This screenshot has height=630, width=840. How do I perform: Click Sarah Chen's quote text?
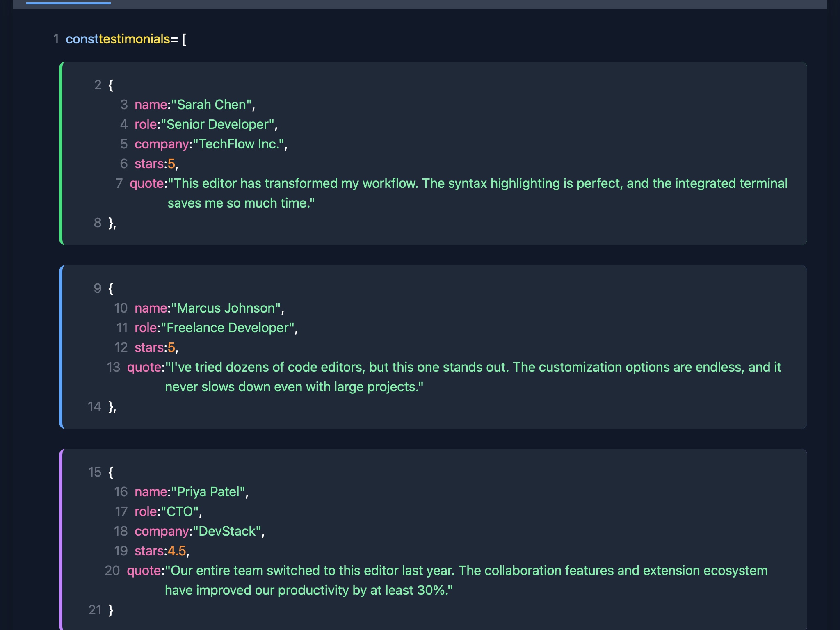(x=451, y=183)
